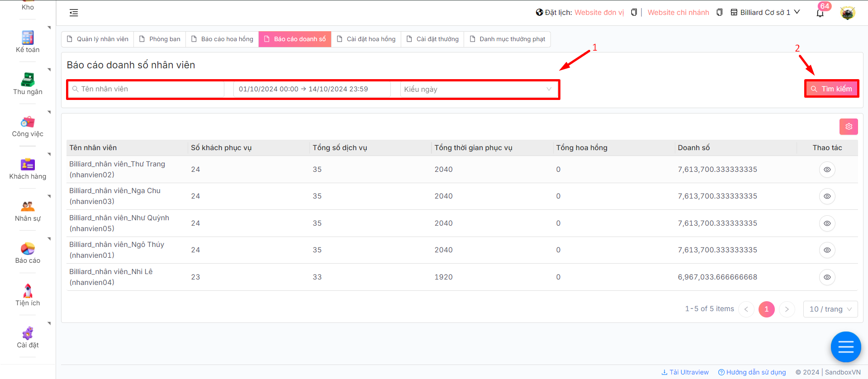Open the Thu ngân cashier module

click(28, 80)
